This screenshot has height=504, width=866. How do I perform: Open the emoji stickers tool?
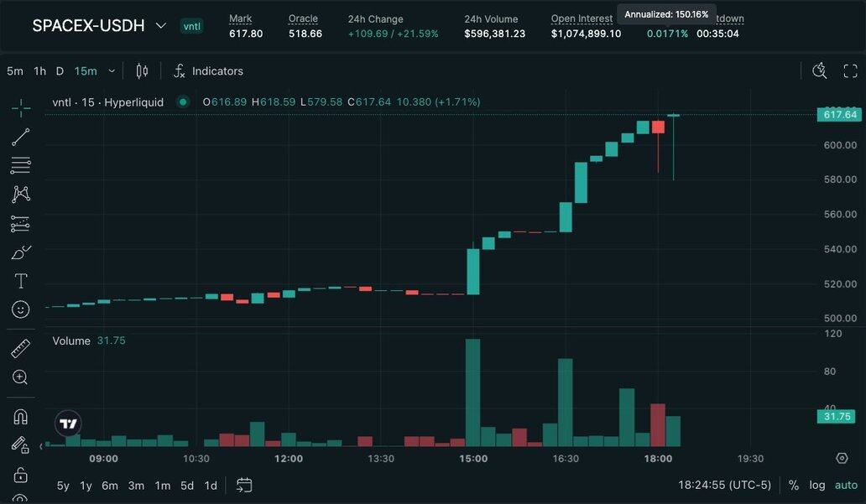[x=21, y=309]
